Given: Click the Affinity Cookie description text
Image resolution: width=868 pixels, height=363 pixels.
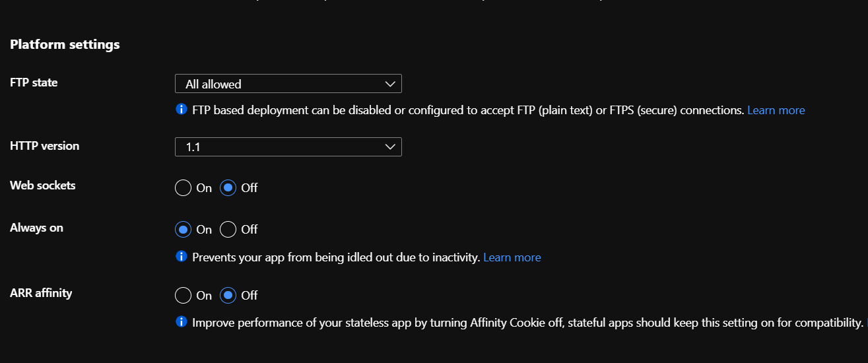Looking at the screenshot, I should pyautogui.click(x=527, y=323).
